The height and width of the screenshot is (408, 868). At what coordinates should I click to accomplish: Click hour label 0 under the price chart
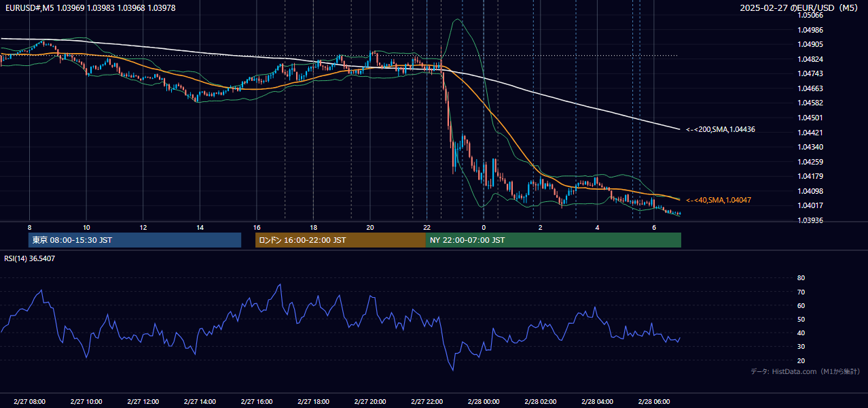484,227
